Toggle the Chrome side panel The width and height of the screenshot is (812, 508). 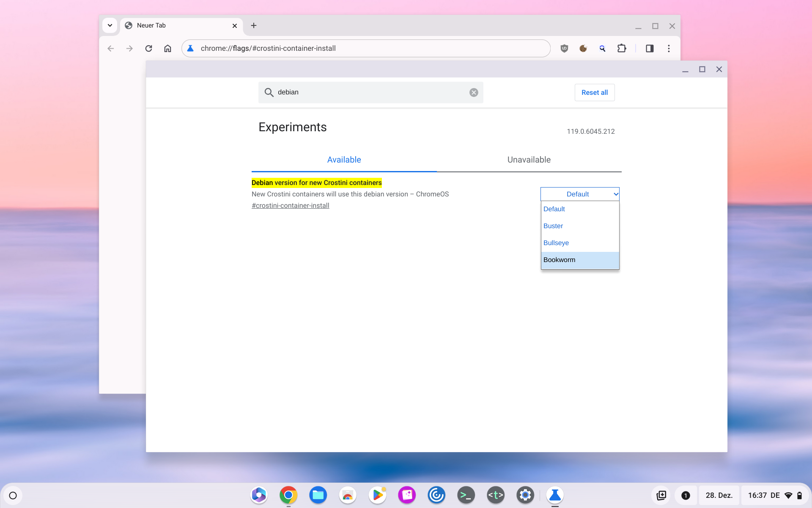(650, 48)
